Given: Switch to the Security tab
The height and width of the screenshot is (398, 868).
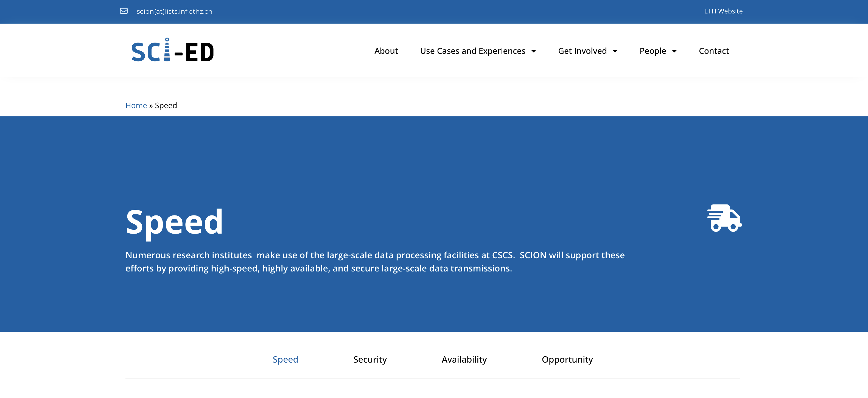Looking at the screenshot, I should click(370, 359).
